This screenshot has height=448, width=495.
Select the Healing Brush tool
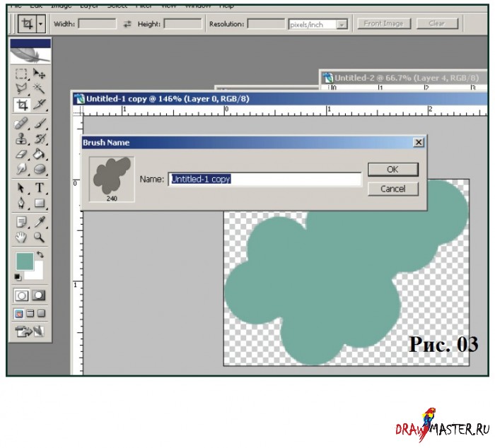click(21, 124)
